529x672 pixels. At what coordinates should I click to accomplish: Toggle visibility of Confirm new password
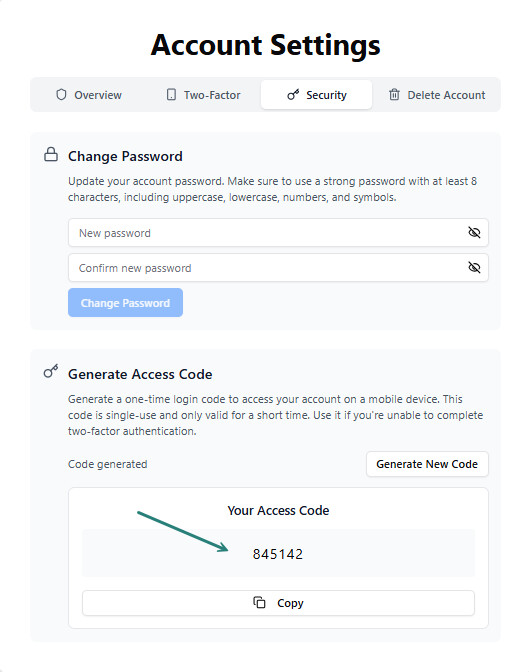coord(474,268)
